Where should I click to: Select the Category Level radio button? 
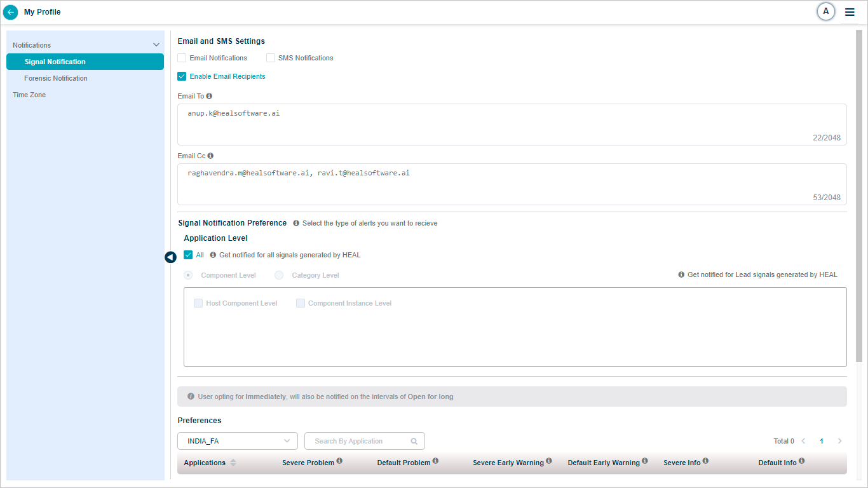pos(279,275)
